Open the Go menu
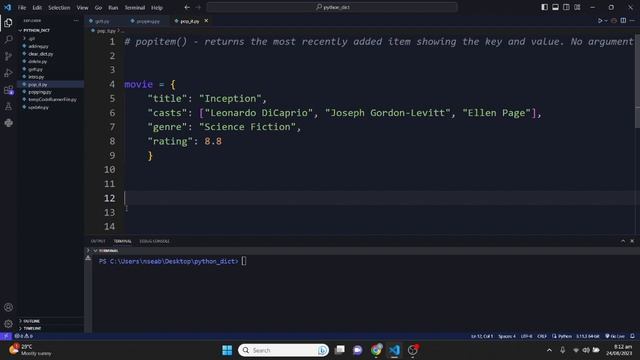This screenshot has width=640, height=360. click(x=98, y=7)
